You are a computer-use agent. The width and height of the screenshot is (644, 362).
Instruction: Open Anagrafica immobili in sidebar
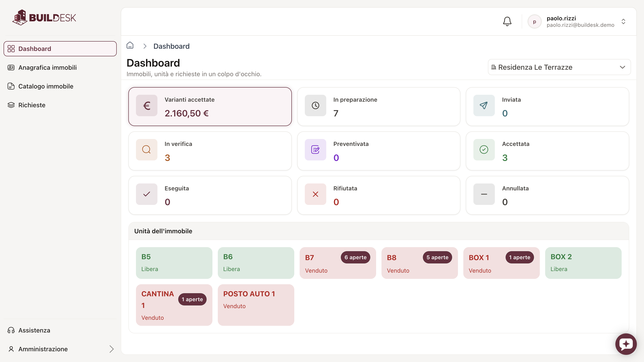tap(60, 67)
